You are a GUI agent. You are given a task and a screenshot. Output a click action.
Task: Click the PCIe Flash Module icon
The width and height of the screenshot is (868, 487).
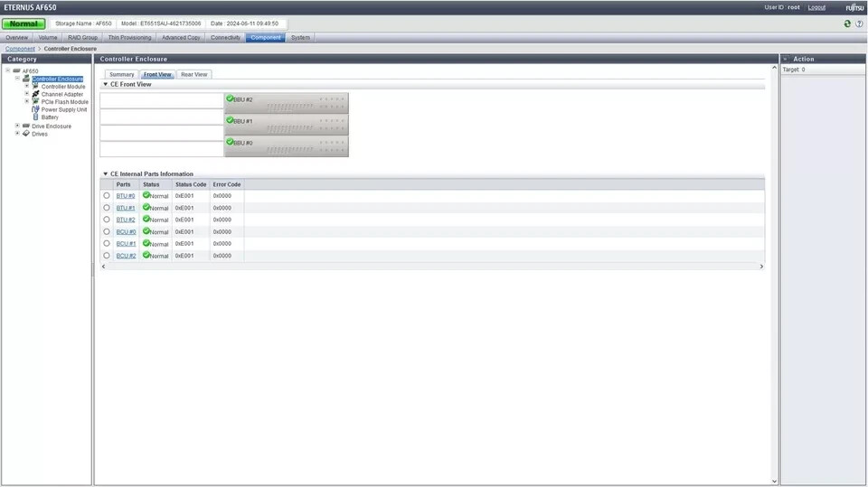[x=35, y=102]
